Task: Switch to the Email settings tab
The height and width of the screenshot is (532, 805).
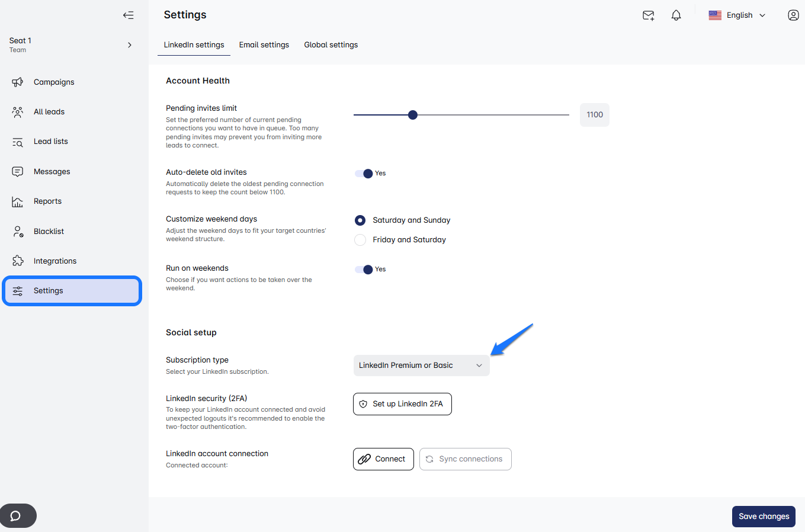Action: click(264, 45)
